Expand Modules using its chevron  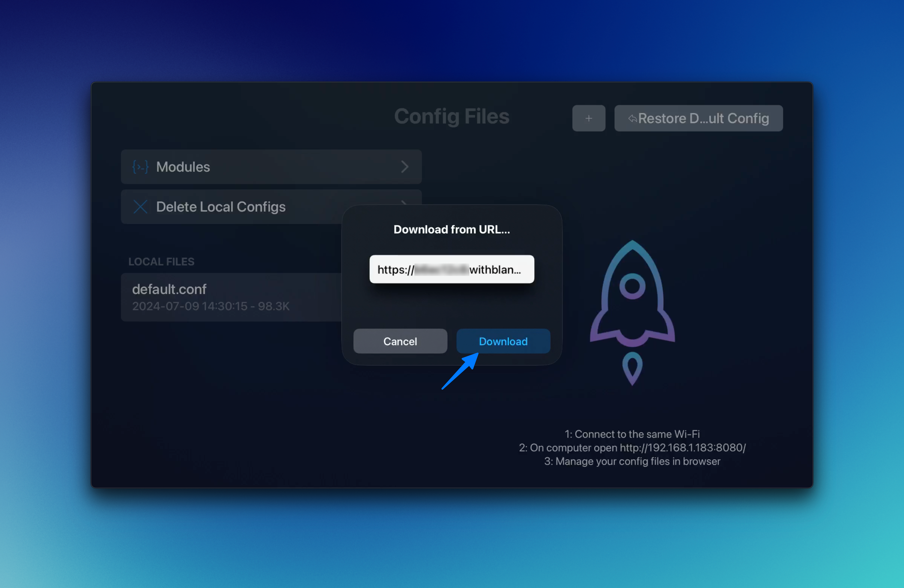(x=405, y=167)
